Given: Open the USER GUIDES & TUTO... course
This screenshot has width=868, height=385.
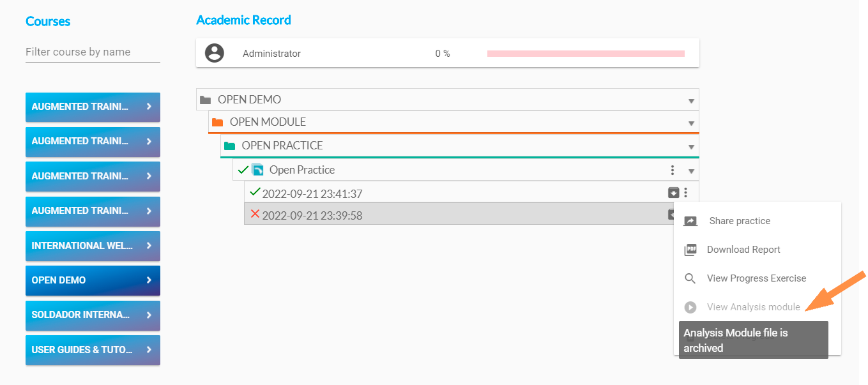Looking at the screenshot, I should pyautogui.click(x=93, y=350).
